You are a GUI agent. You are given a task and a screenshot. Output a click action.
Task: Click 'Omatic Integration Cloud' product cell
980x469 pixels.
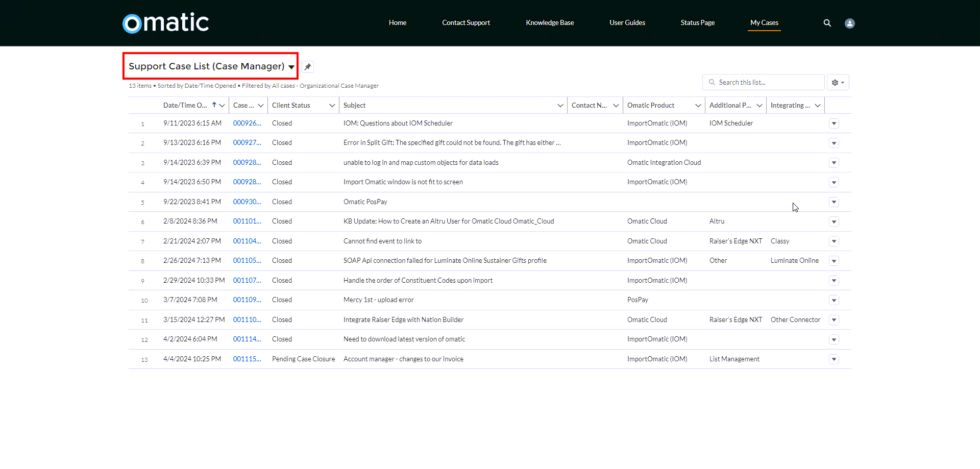point(664,162)
